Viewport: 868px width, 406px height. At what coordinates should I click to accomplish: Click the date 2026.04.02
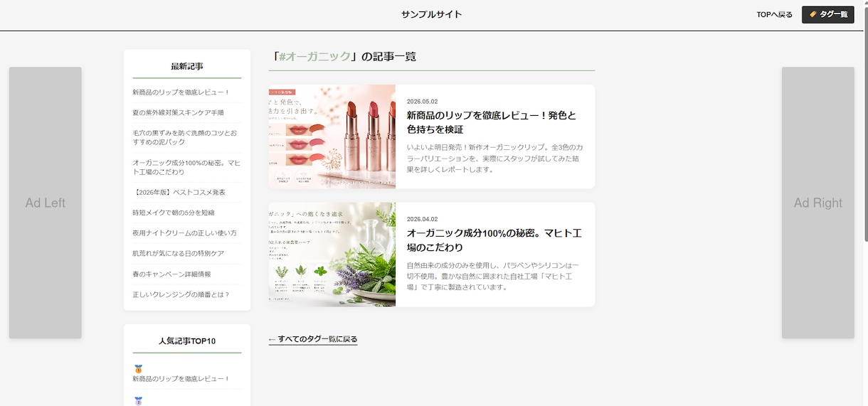(423, 220)
